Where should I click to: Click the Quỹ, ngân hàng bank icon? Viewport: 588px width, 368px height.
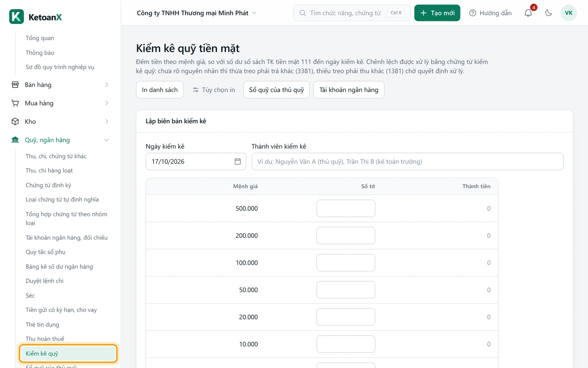15,140
